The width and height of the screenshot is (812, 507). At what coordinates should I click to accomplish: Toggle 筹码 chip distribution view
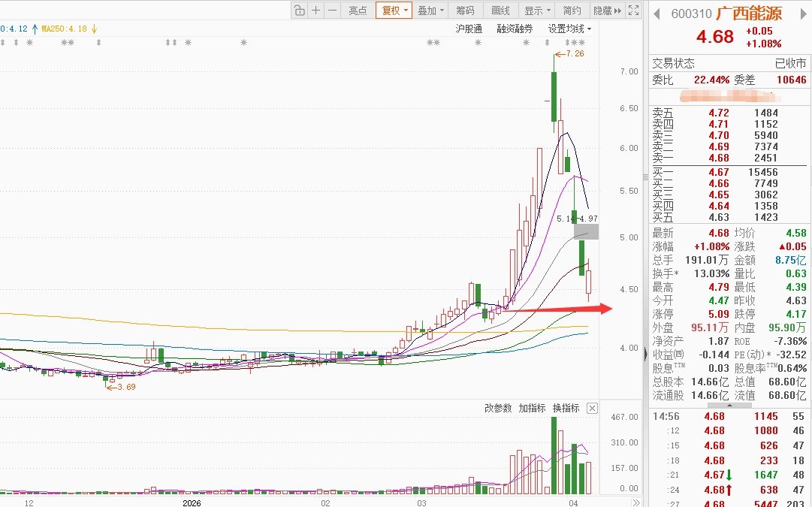click(x=465, y=11)
